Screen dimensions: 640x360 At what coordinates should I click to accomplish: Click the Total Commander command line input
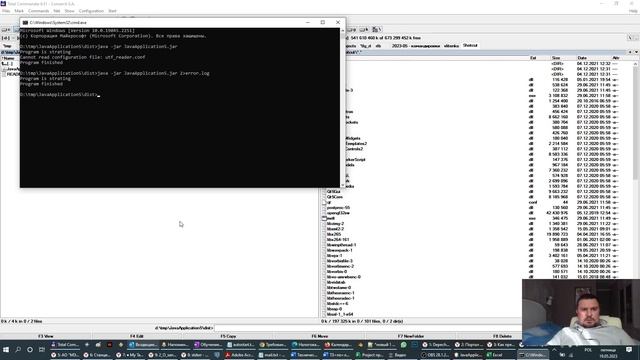point(367,328)
